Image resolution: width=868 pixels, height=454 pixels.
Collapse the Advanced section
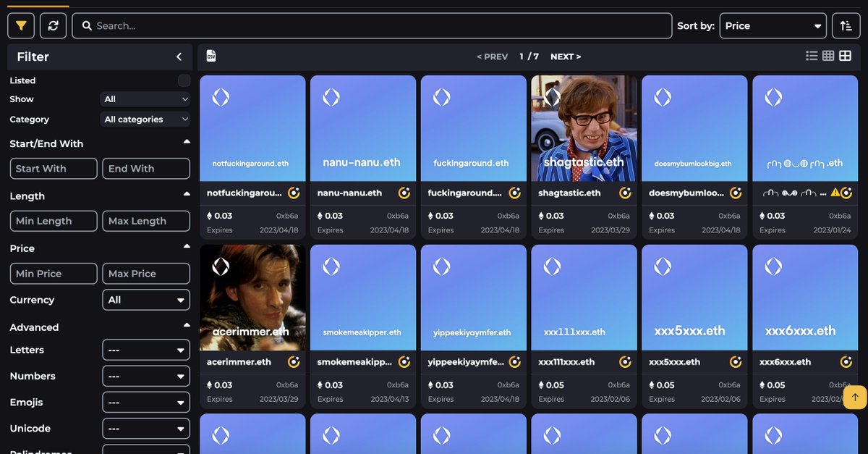click(x=187, y=326)
